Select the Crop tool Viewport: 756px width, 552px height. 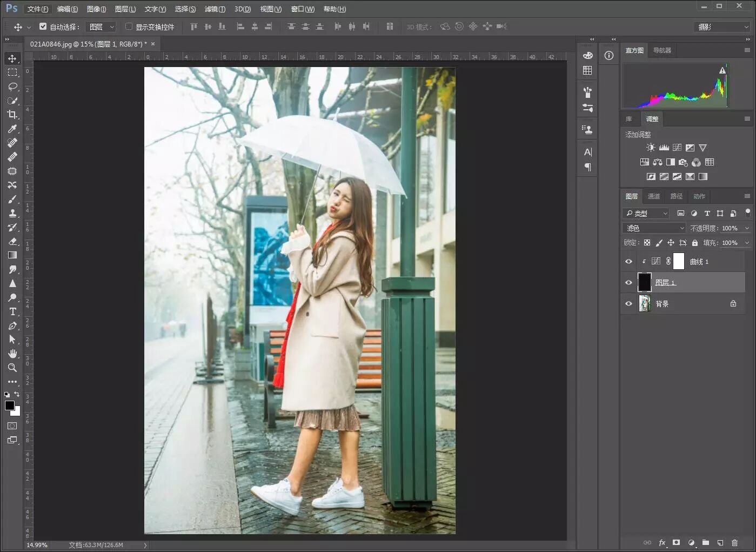tap(12, 114)
